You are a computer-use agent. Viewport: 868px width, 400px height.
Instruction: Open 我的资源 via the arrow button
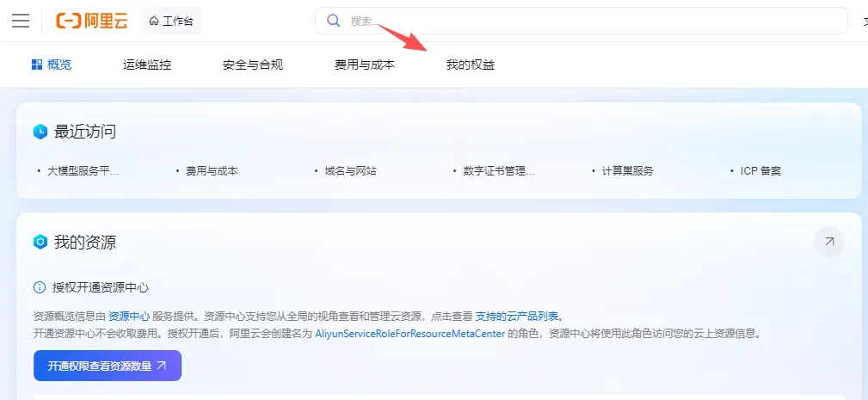829,242
